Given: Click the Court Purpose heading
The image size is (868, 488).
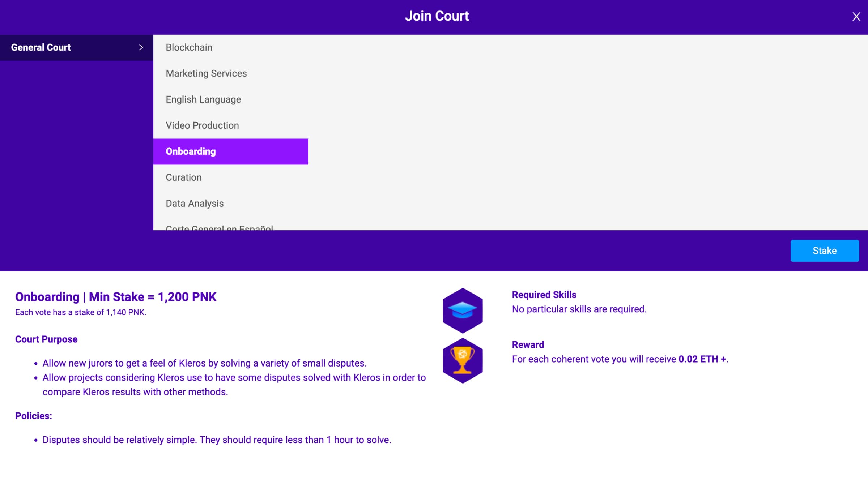Looking at the screenshot, I should (46, 339).
